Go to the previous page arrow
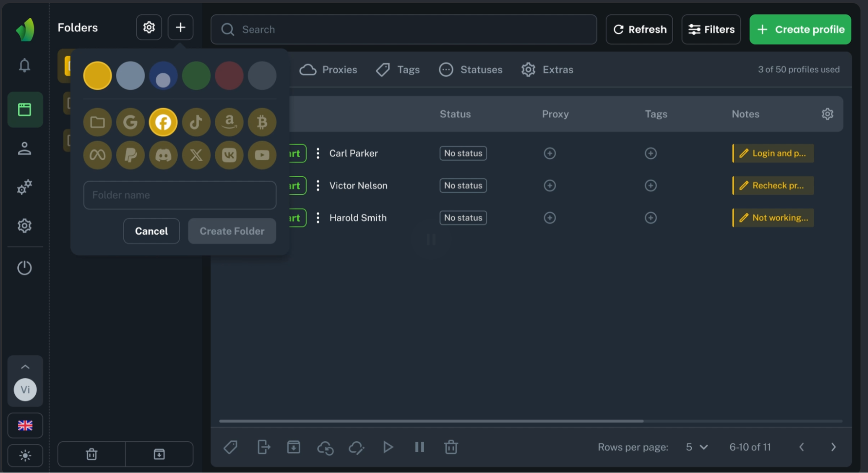868x473 pixels. (x=802, y=447)
